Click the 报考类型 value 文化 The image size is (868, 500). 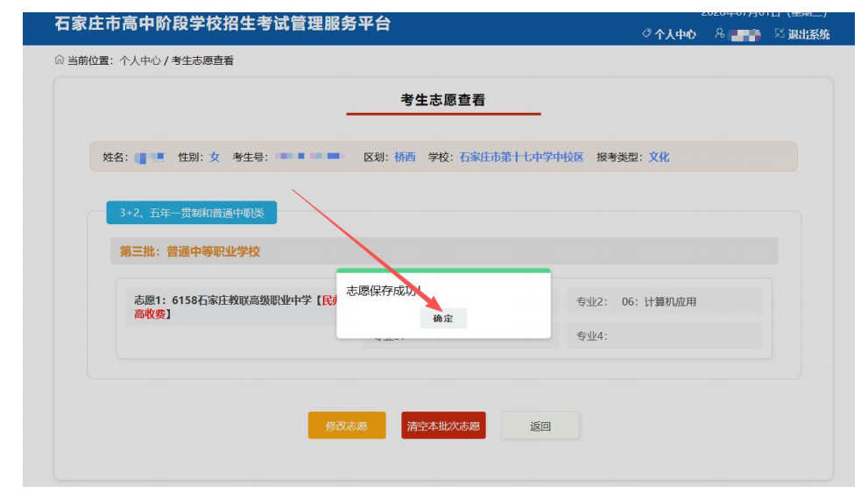(x=659, y=158)
